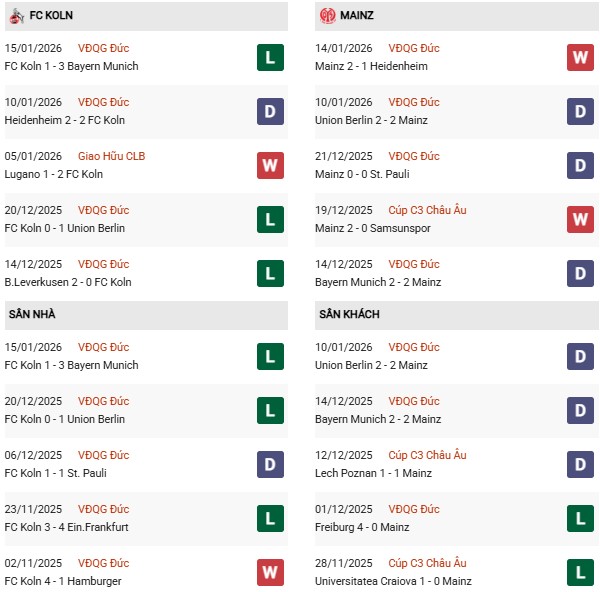Viewport: 600px width, 592px height.
Task: Click L badge for B.Leverkusen 2-0 FC Koln
Action: tap(270, 273)
